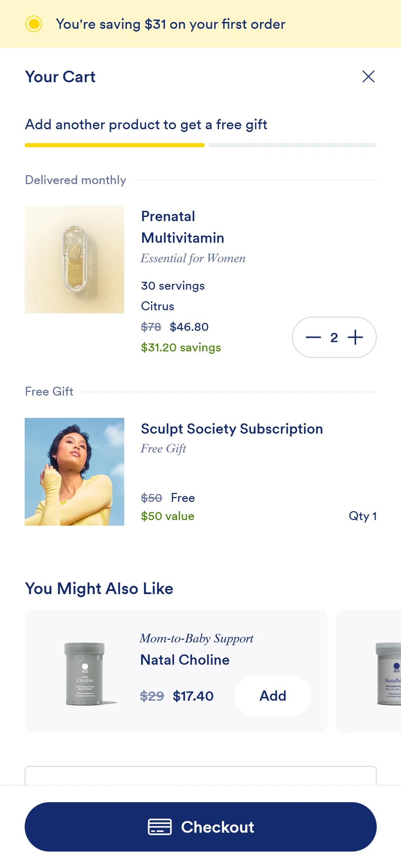This screenshot has width=401, height=868.
Task: Click the unfilled gray progress bar segment
Action: click(x=292, y=145)
